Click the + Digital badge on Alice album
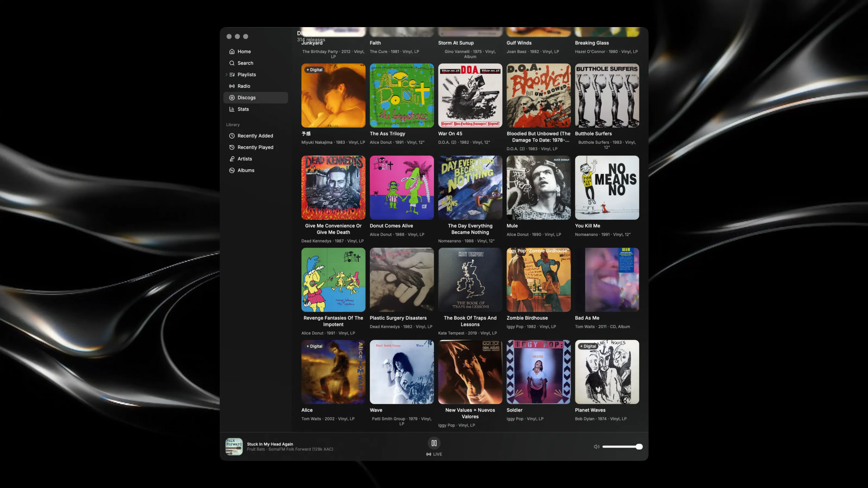Viewport: 868px width, 488px height. click(314, 346)
